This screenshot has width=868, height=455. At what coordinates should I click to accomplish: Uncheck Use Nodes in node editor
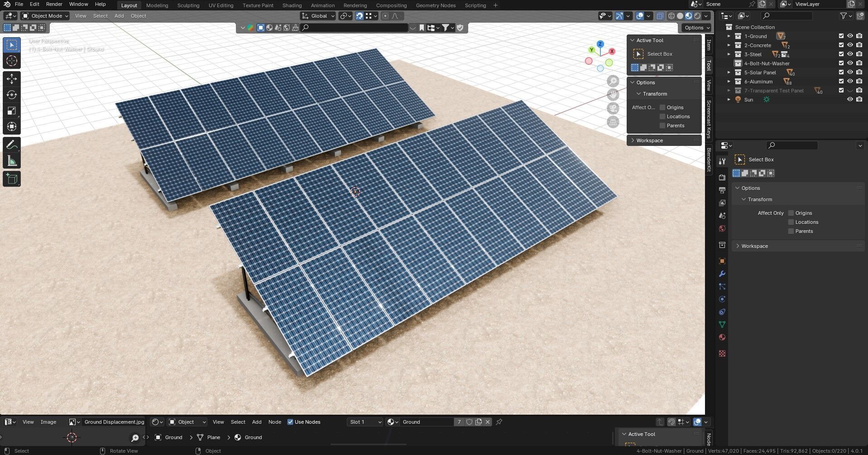[290, 422]
